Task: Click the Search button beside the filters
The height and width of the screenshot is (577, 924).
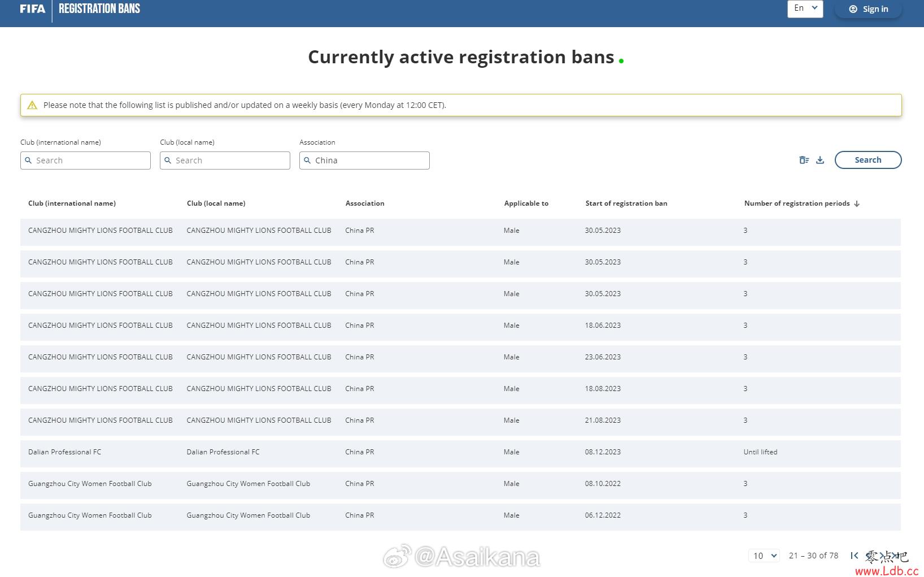Action: point(868,160)
